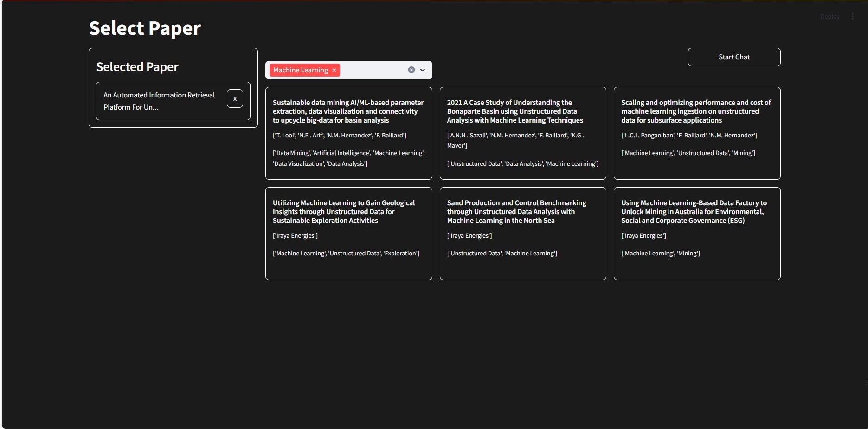Click the selected paper title text
The image size is (868, 429).
(159, 101)
